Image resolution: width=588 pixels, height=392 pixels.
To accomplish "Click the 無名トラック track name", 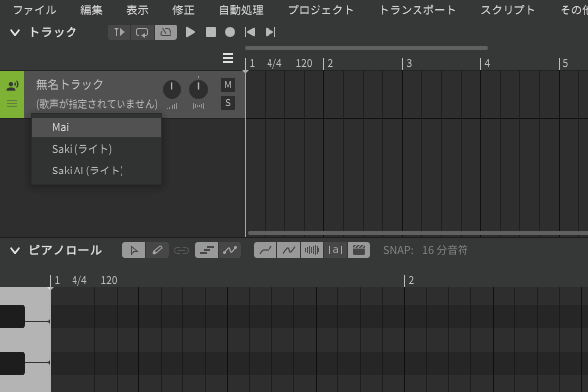I will click(70, 85).
